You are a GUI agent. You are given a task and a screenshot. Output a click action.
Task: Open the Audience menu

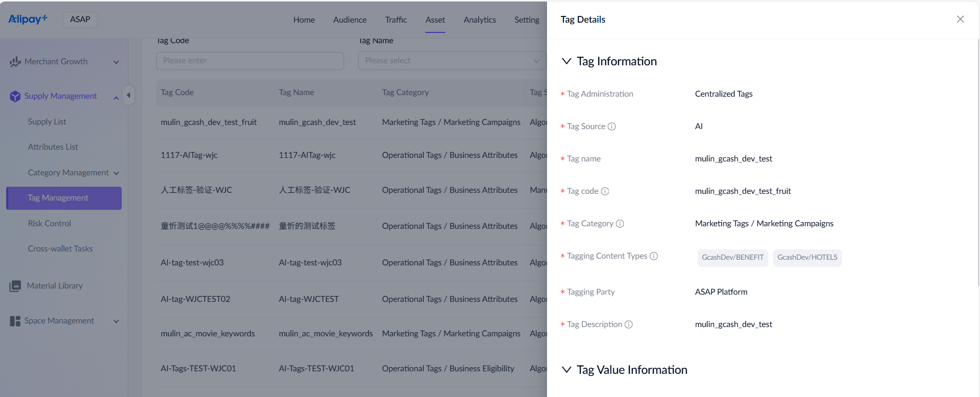[x=350, y=20]
